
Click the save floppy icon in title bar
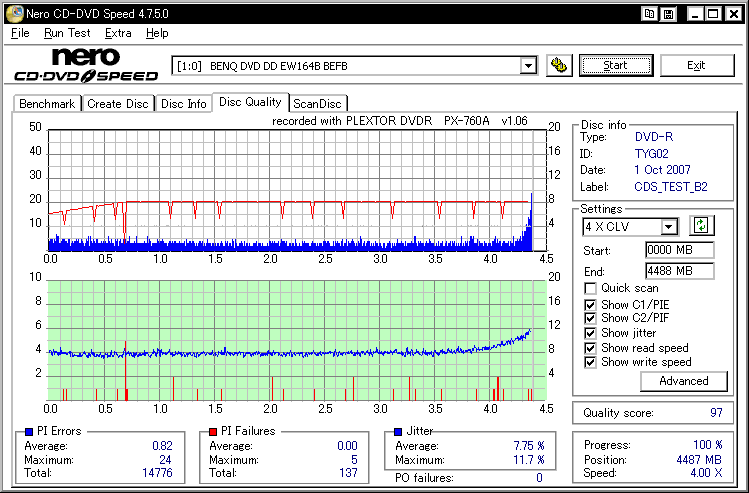pos(668,14)
